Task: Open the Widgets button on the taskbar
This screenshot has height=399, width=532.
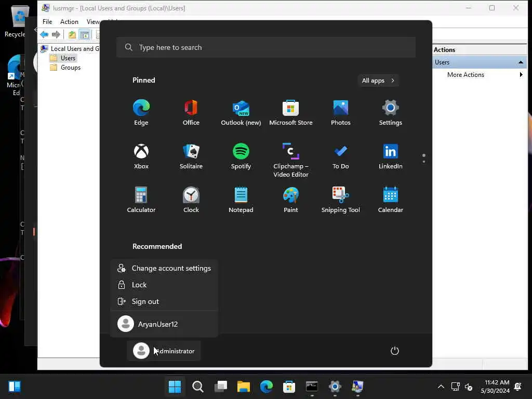Action: pyautogui.click(x=15, y=387)
